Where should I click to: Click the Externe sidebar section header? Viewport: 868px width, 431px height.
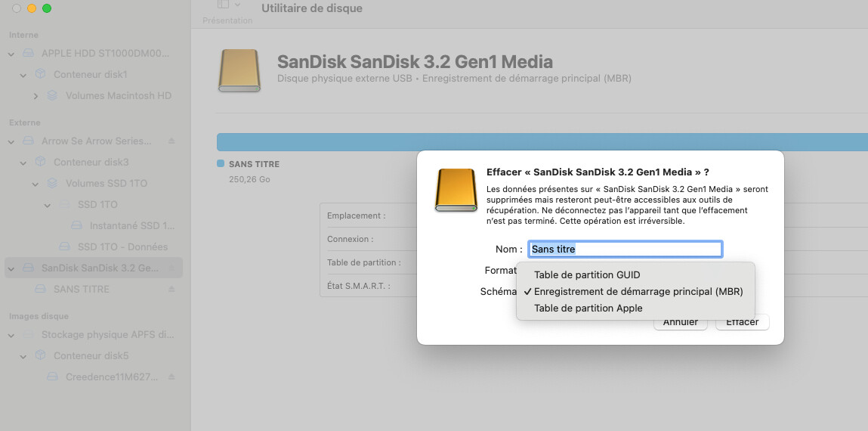point(25,122)
